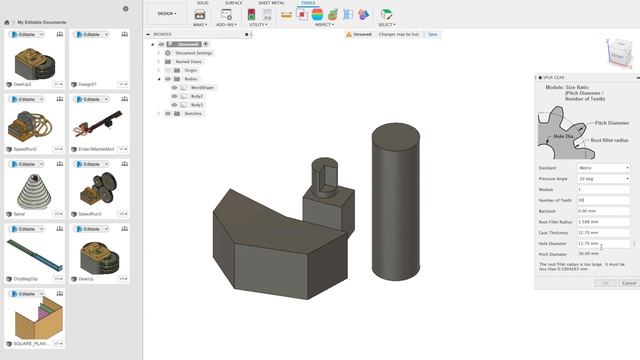Switch to the Surface tab
The image size is (640, 360).
point(233,3)
